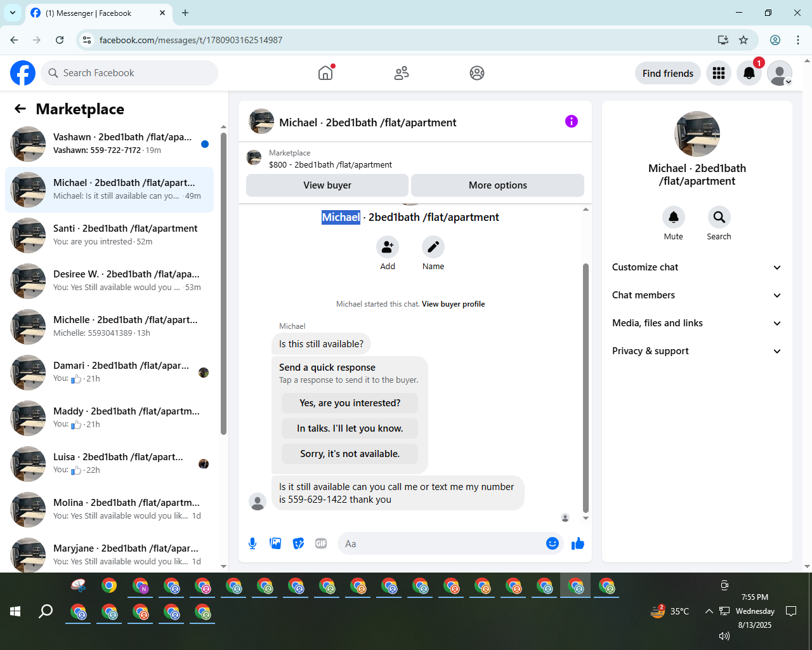
Task: Open the Facebook menu grid icon
Action: (719, 73)
